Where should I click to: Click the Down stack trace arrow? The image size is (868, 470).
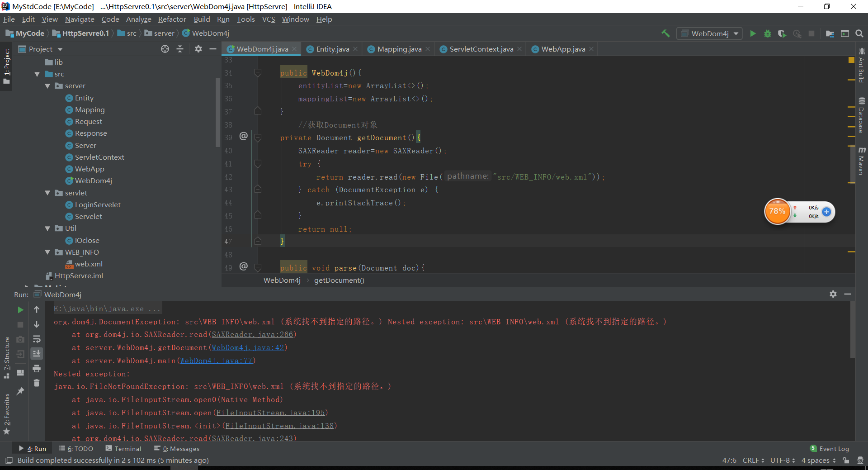37,324
